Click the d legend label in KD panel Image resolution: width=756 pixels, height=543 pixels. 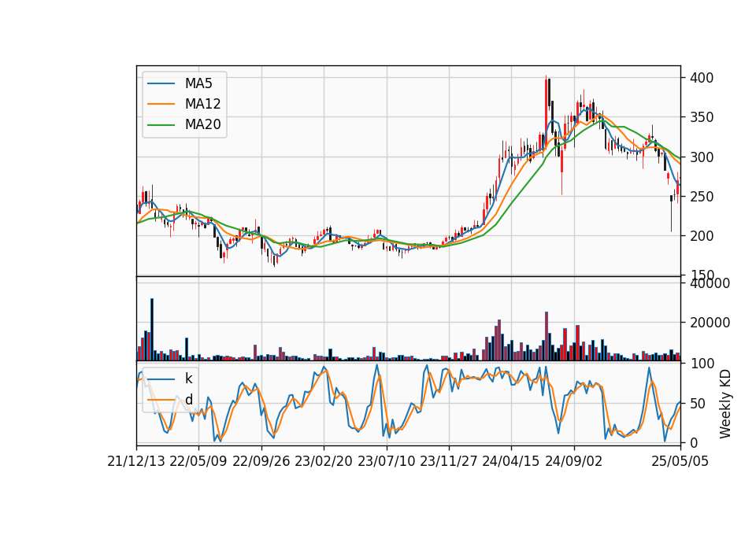click(188, 400)
